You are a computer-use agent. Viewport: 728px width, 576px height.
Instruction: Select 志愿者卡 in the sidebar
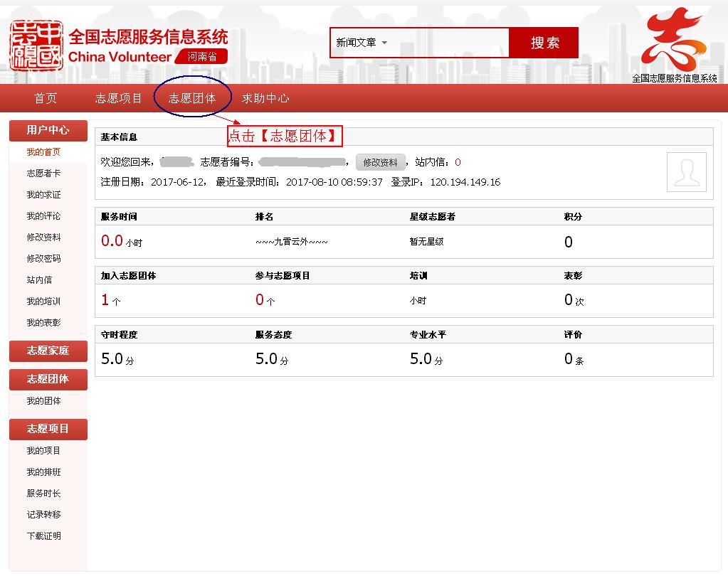pyautogui.click(x=43, y=174)
